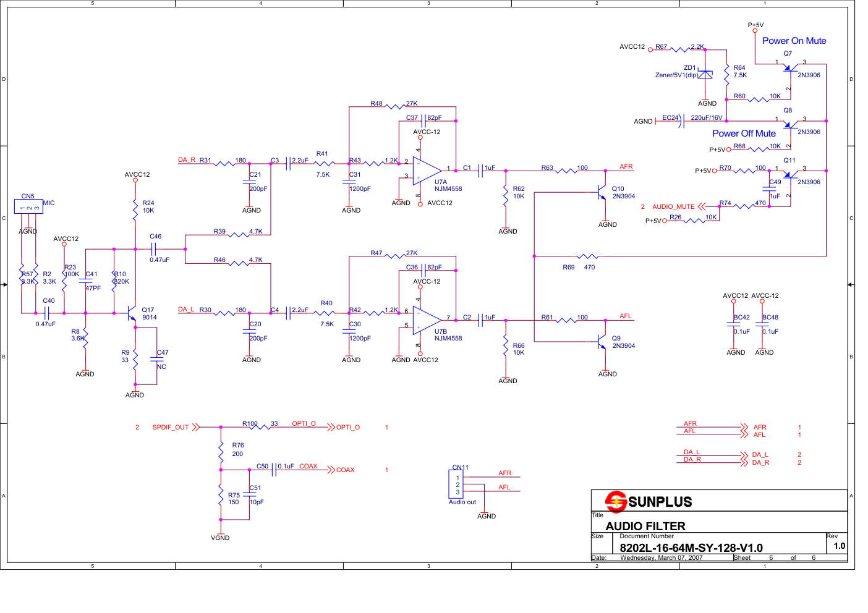
Task: Click the 'AUDIO FILTER' title text
Action: click(x=645, y=526)
